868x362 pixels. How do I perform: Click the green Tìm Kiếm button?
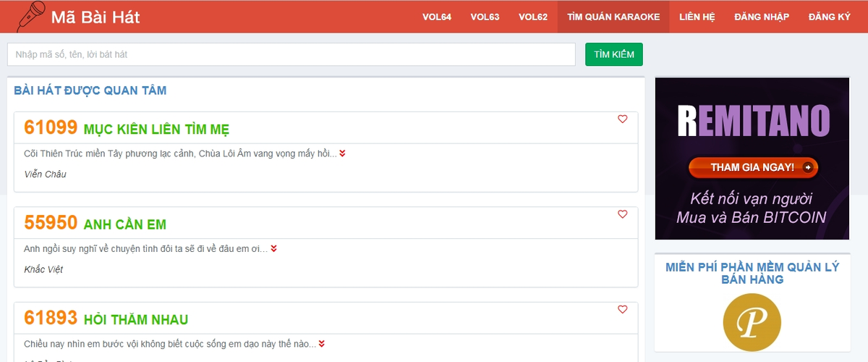(x=614, y=54)
